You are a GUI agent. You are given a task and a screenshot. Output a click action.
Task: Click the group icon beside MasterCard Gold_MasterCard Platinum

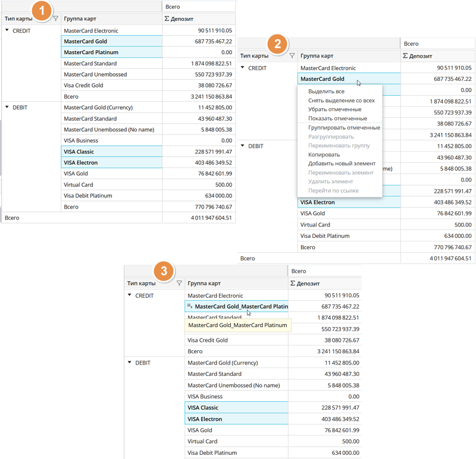point(190,306)
